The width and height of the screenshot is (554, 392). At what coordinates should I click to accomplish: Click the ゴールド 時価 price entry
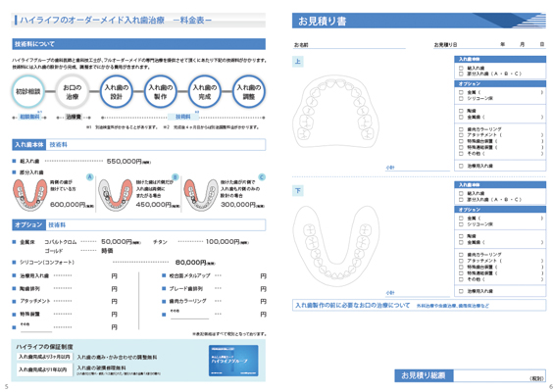click(78, 251)
